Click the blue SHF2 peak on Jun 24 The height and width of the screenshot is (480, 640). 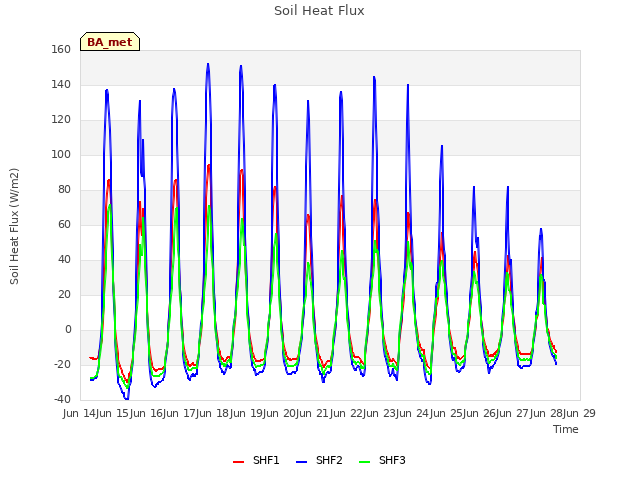click(442, 146)
